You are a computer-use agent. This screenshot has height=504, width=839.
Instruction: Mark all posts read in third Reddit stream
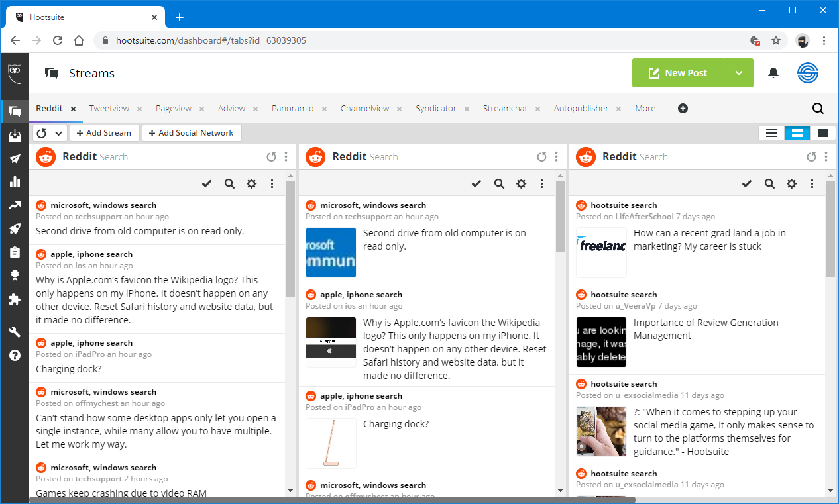(747, 183)
